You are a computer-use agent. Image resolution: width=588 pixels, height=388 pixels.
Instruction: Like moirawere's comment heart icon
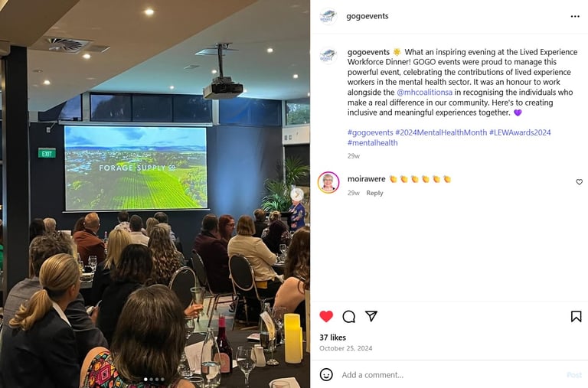(x=580, y=182)
